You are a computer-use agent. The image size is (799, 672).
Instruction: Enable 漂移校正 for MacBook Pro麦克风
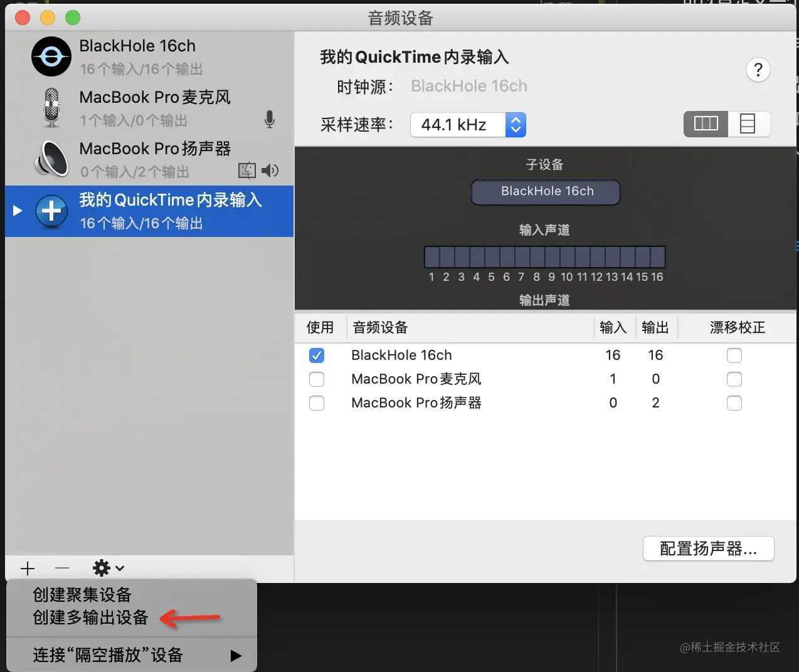click(x=734, y=379)
